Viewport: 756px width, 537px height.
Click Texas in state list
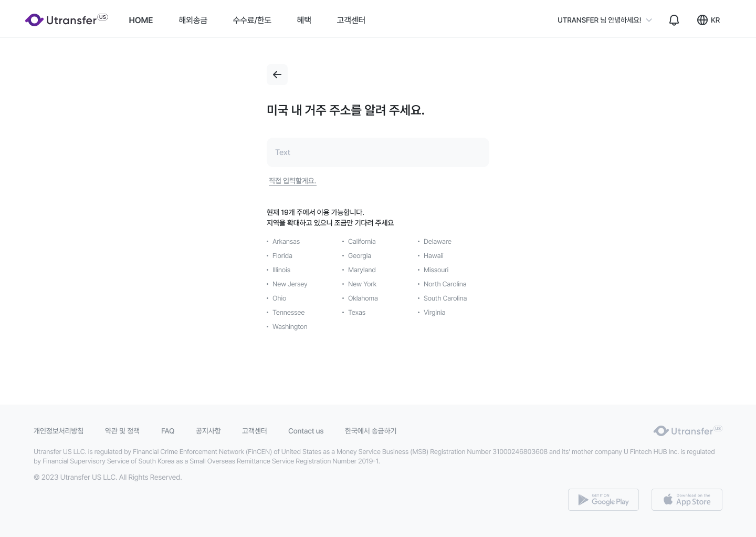(x=356, y=313)
